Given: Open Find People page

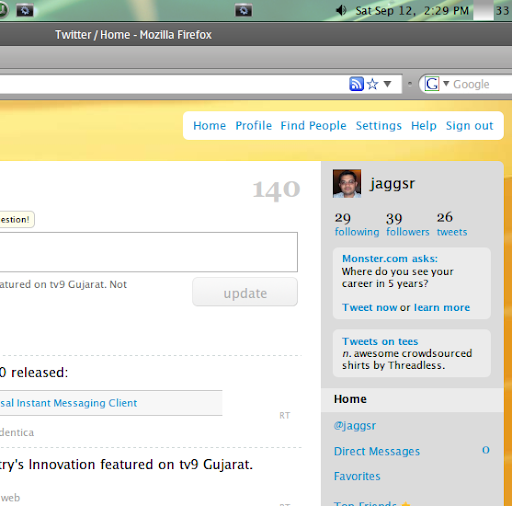Looking at the screenshot, I should tap(313, 126).
